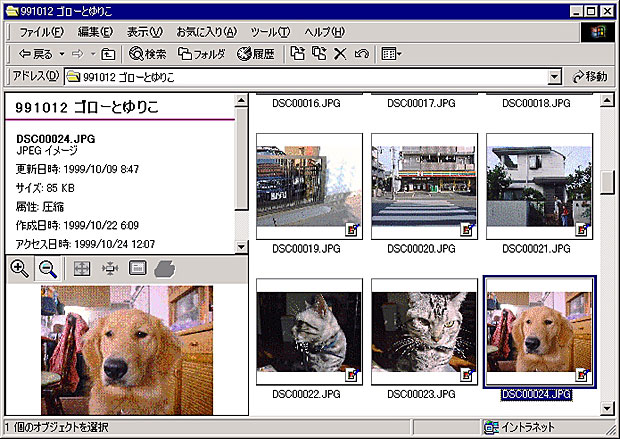Click the file list scrollbar thumb

[607, 182]
